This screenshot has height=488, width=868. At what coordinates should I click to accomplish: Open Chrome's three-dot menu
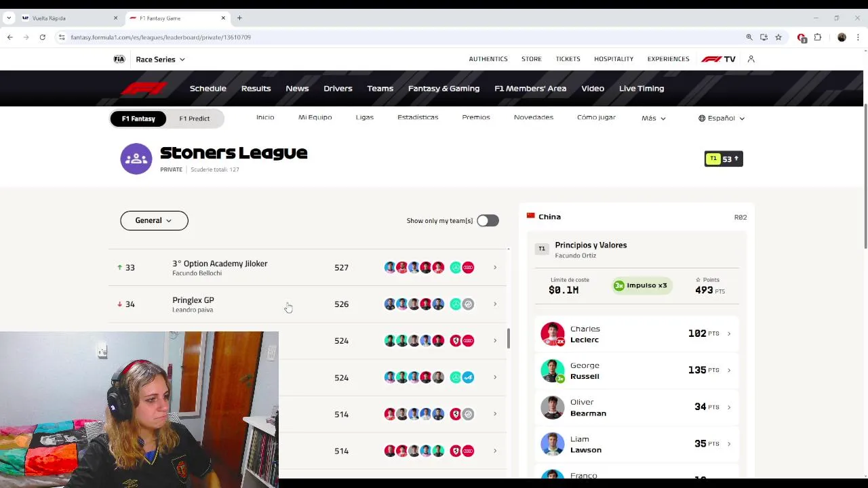(x=858, y=37)
